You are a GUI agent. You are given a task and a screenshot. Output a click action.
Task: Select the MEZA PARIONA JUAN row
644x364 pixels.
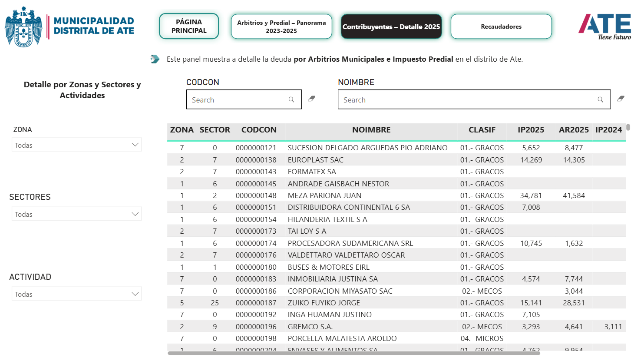pos(396,195)
